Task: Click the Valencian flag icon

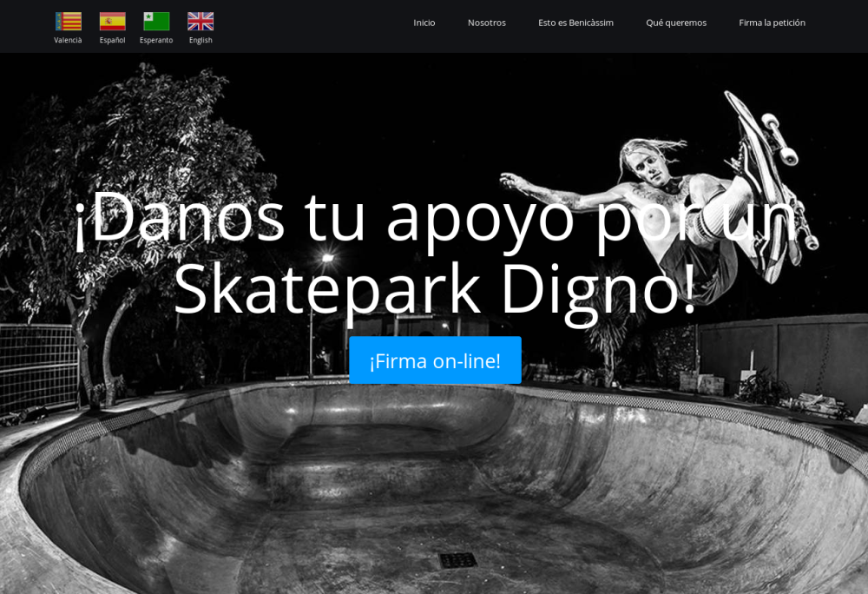Action: [69, 22]
